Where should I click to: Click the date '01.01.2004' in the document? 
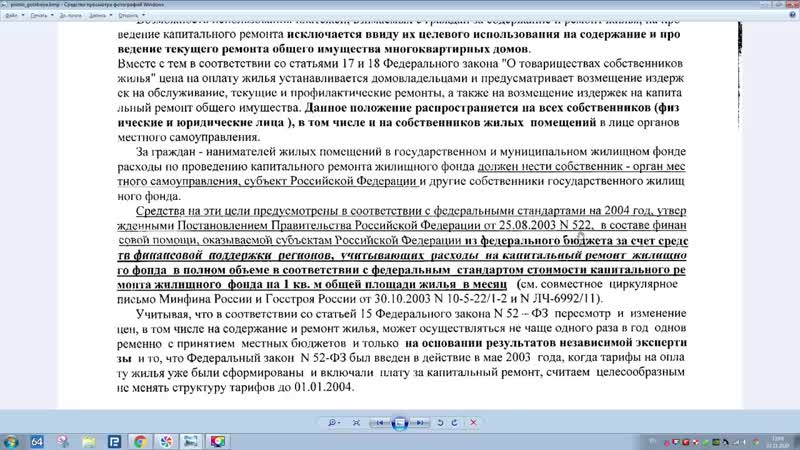[323, 387]
